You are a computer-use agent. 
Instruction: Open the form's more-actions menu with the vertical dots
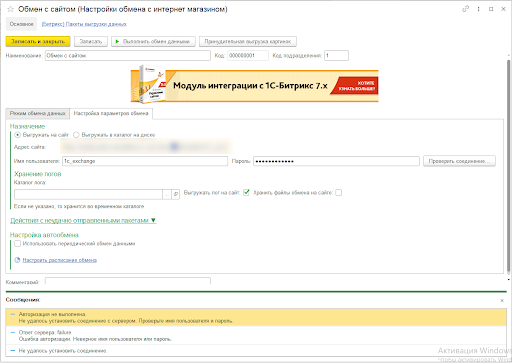click(x=478, y=9)
